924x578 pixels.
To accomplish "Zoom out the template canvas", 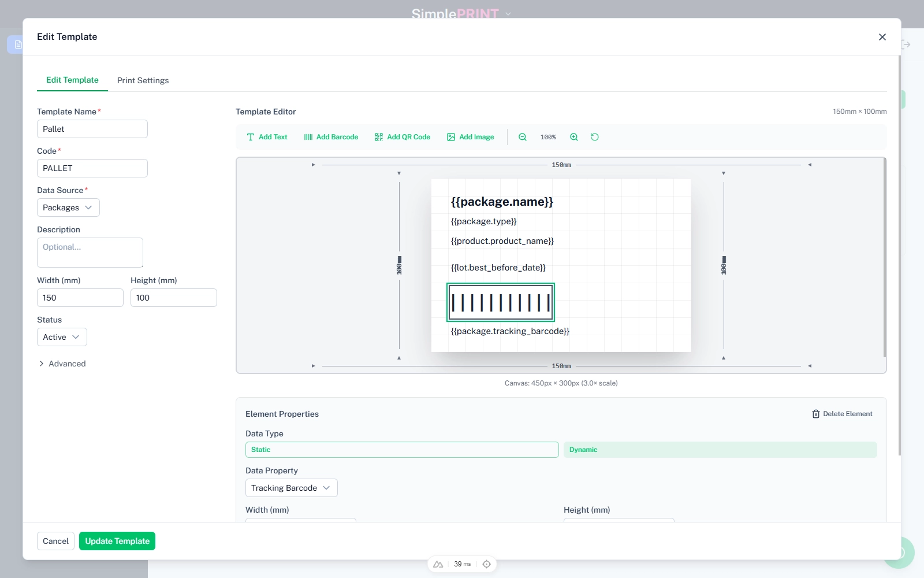I will click(523, 137).
